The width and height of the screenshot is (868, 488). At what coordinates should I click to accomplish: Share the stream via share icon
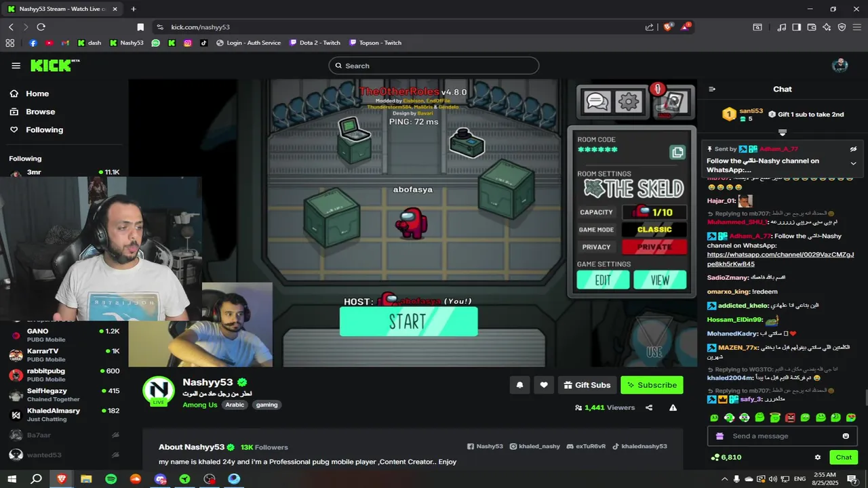tap(649, 407)
